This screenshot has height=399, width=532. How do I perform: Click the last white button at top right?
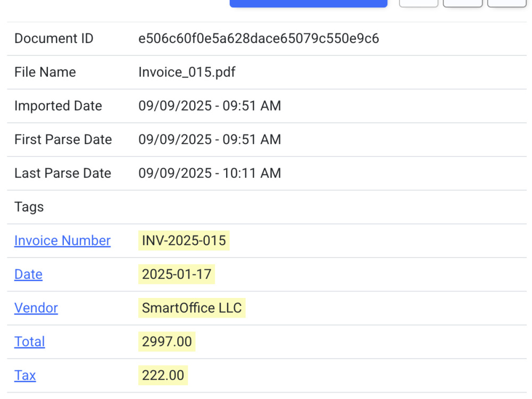coord(507,3)
